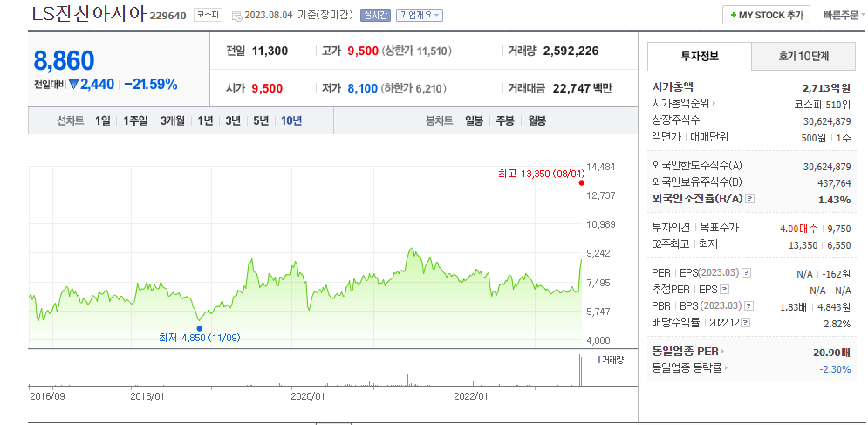
Task: Click the 외국인소진율 value 1.43%
Action: pyautogui.click(x=834, y=200)
